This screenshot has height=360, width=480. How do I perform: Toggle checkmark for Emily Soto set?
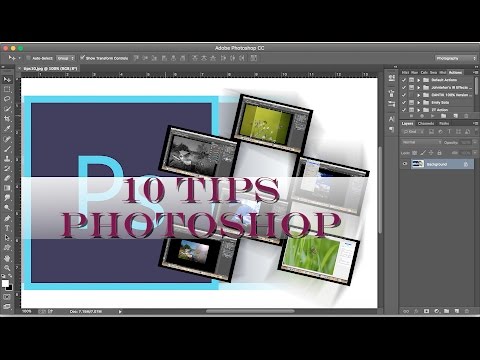coord(404,102)
